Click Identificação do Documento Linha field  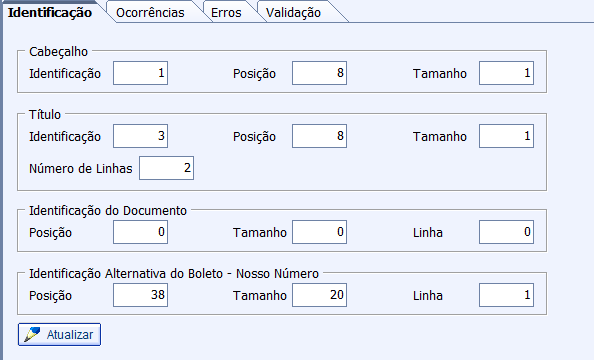(506, 232)
